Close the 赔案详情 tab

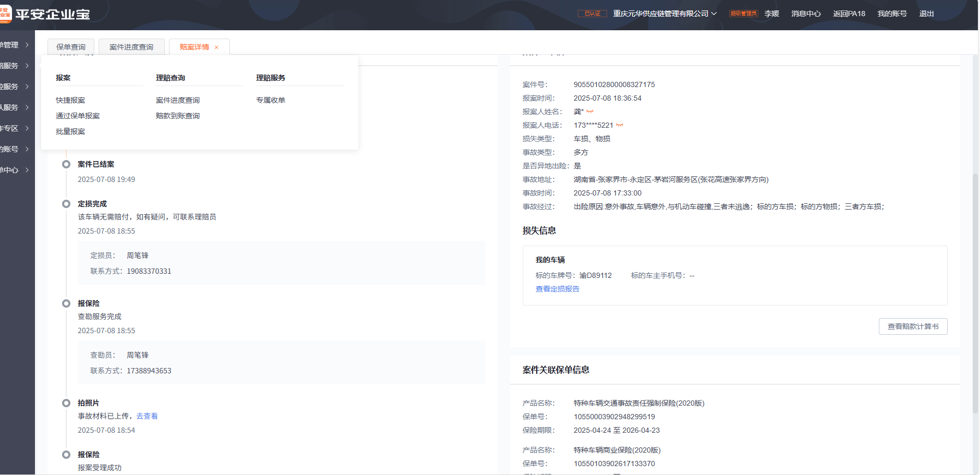[x=216, y=47]
